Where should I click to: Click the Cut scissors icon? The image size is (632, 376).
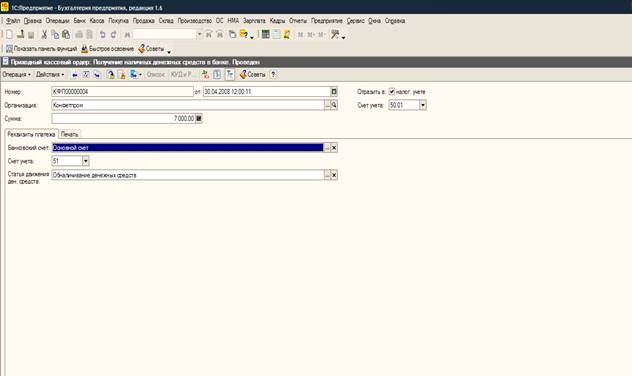click(44, 35)
